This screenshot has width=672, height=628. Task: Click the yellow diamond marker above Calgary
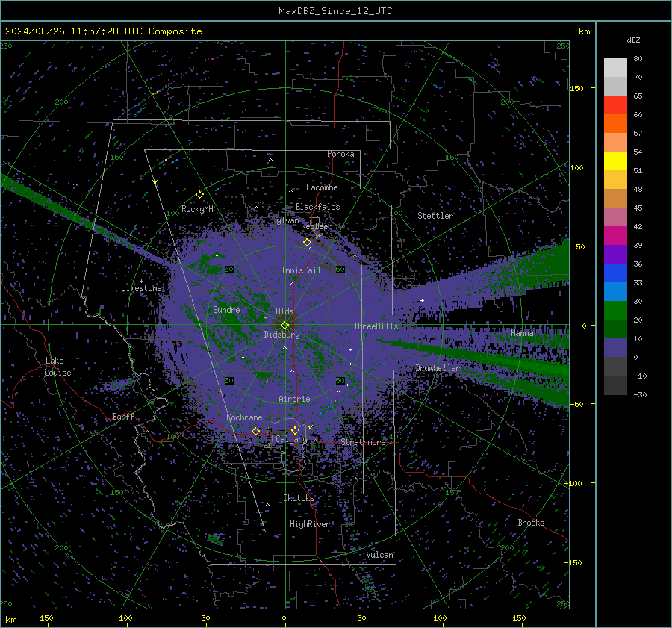tap(295, 430)
